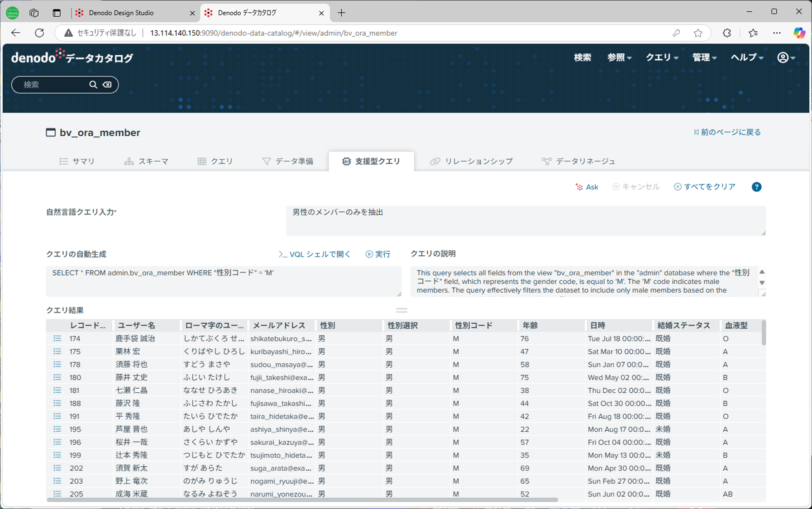Click the denodo データカタログ logo
The image size is (812, 509).
pyautogui.click(x=71, y=57)
